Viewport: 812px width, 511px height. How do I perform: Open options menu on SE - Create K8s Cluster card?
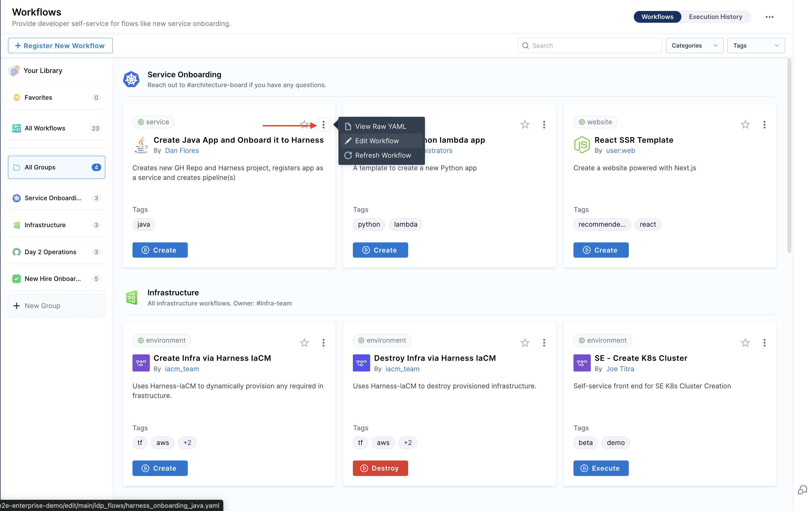(x=764, y=343)
